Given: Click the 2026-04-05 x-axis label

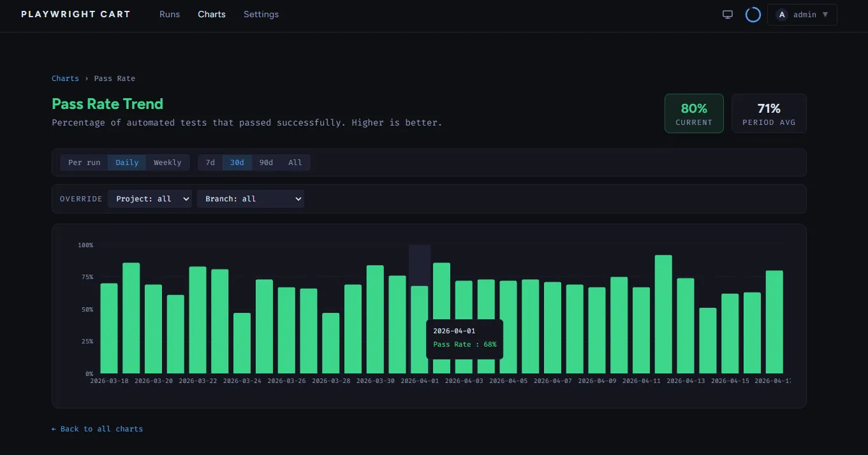Looking at the screenshot, I should point(508,381).
